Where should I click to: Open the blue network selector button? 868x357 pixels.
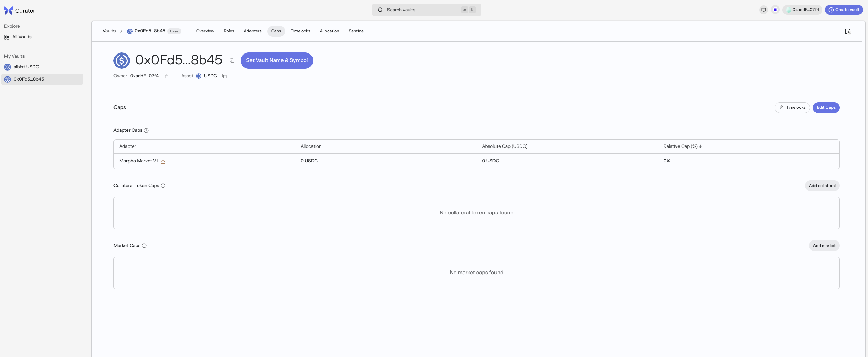click(x=775, y=10)
